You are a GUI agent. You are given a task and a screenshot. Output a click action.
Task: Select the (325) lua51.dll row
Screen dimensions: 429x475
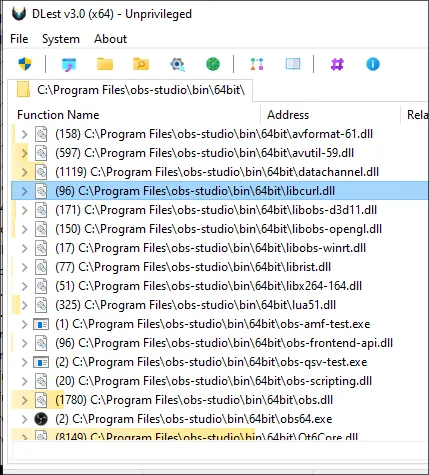pos(220,305)
